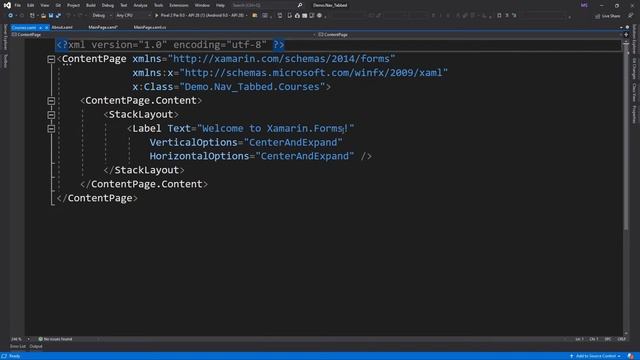Open the Project menu
The width and height of the screenshot is (640, 360).
pyautogui.click(x=73, y=5)
